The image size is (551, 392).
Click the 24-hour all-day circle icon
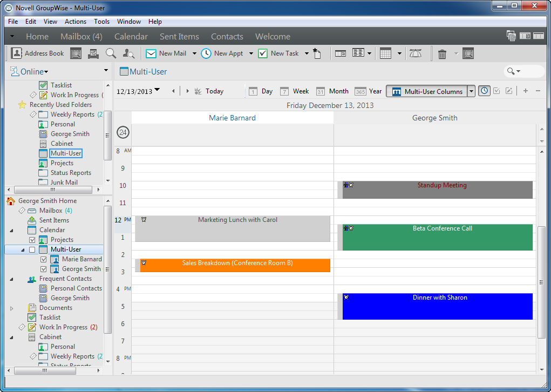point(123,132)
